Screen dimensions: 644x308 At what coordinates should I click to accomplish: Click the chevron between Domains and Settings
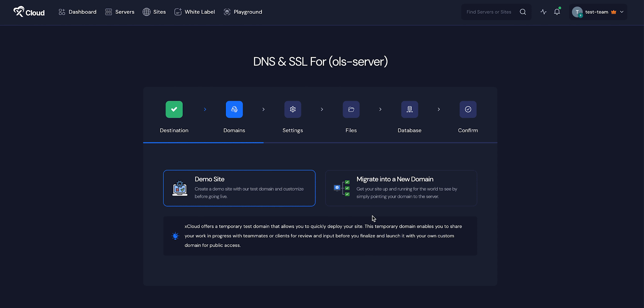(264, 109)
